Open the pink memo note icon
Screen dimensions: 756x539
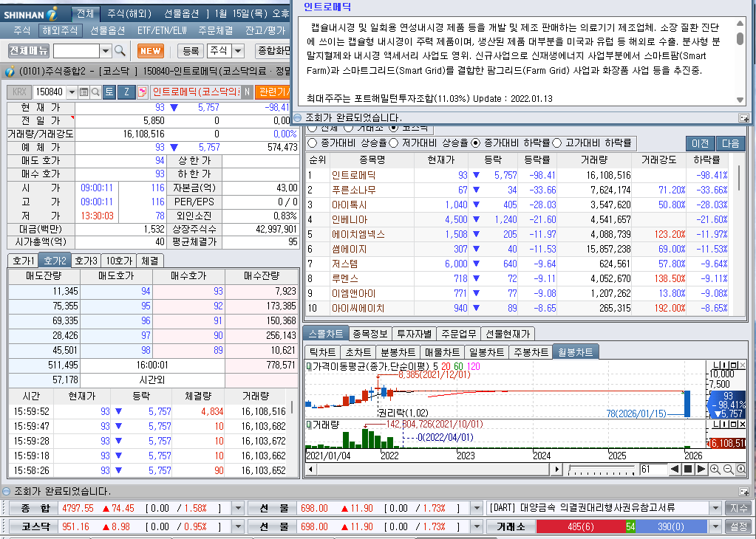pos(142,92)
